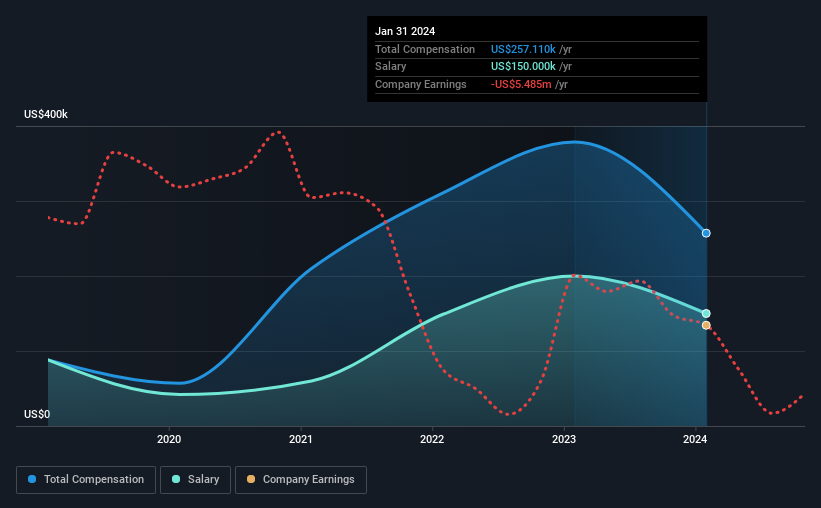Select the 2020 x-axis label

coord(169,439)
